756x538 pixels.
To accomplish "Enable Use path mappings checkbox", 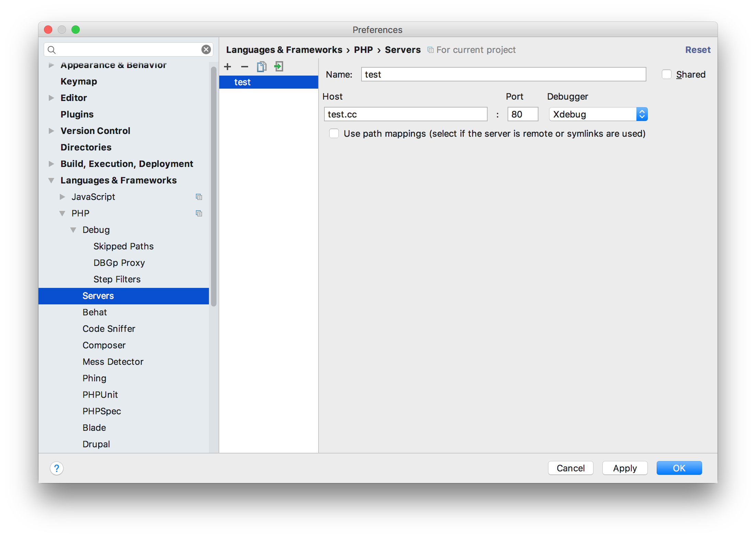I will (x=332, y=134).
